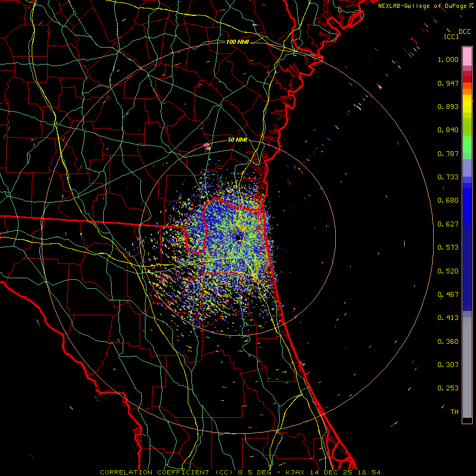Click the gray segment of the color bar
This screenshot has width=476, height=476.
[x=467, y=368]
